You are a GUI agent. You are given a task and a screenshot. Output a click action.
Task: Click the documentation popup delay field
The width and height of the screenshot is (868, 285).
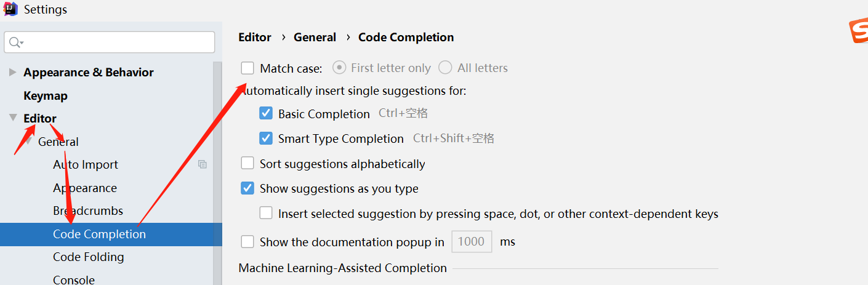(x=472, y=242)
